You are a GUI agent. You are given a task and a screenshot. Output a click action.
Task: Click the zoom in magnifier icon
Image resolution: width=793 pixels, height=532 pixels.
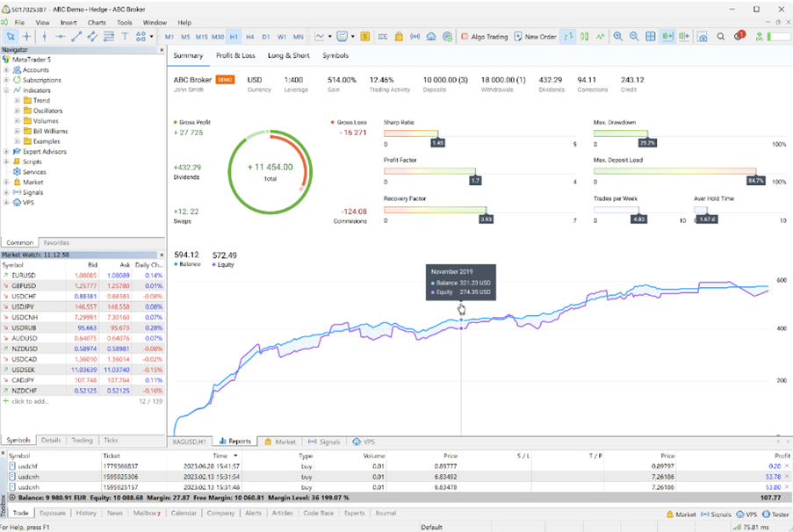pos(618,37)
